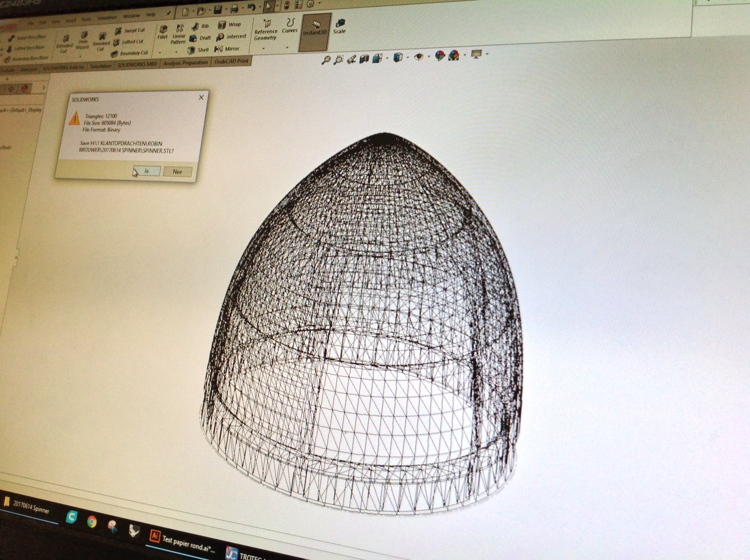Click Nee to cancel STL saving
The image size is (750, 560).
point(178,172)
